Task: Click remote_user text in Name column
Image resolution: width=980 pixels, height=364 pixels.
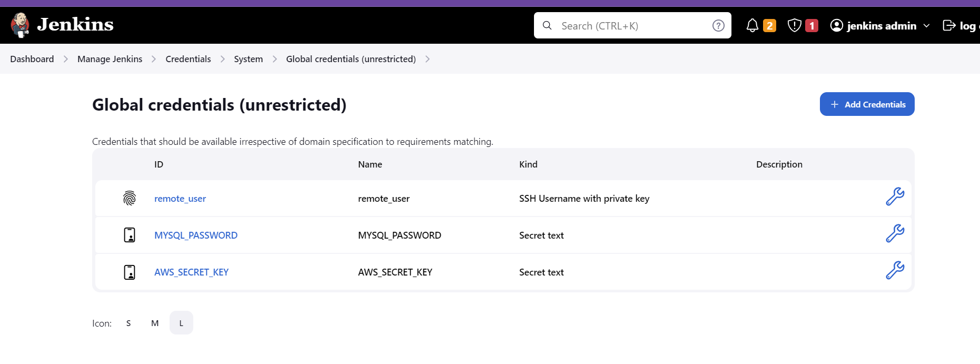Action: [x=384, y=199]
